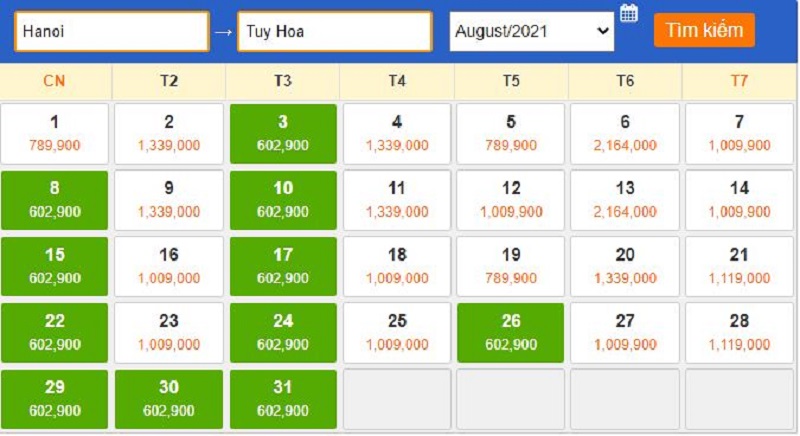Select August 11 fare cell

point(397,200)
